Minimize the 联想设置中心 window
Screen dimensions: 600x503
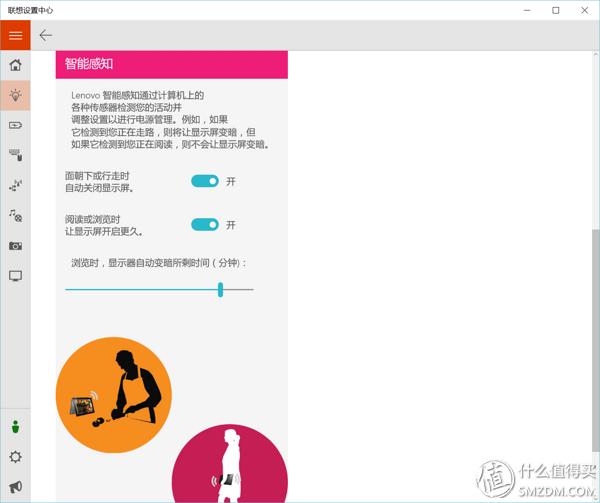pos(527,10)
